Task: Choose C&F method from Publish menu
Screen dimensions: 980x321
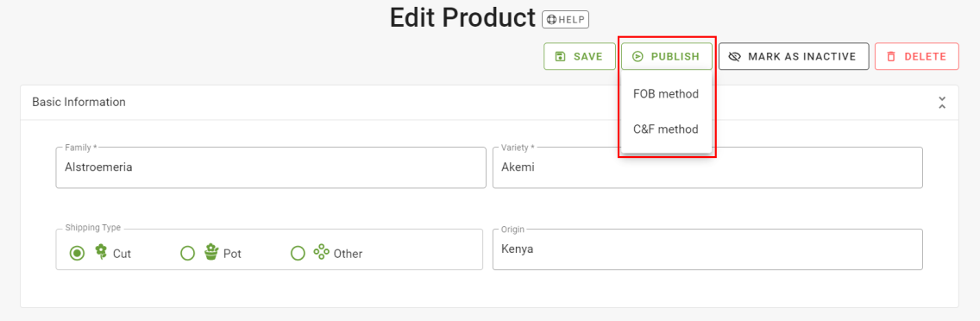Action: [666, 129]
